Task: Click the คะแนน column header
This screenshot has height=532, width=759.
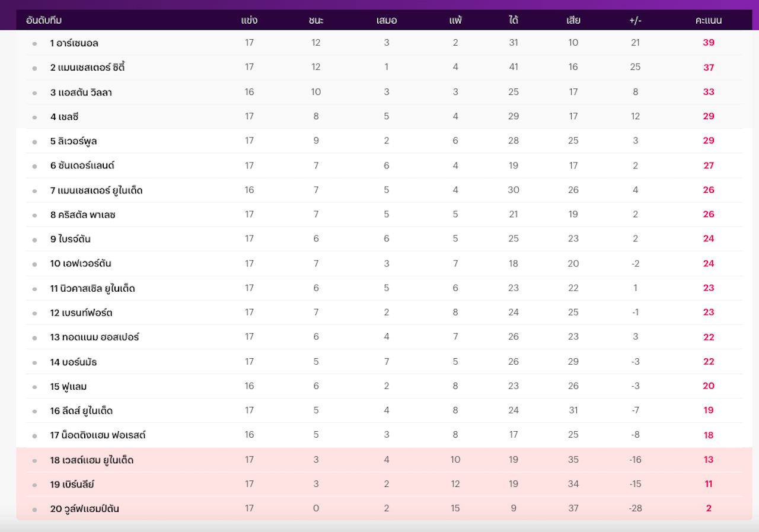Action: [708, 21]
